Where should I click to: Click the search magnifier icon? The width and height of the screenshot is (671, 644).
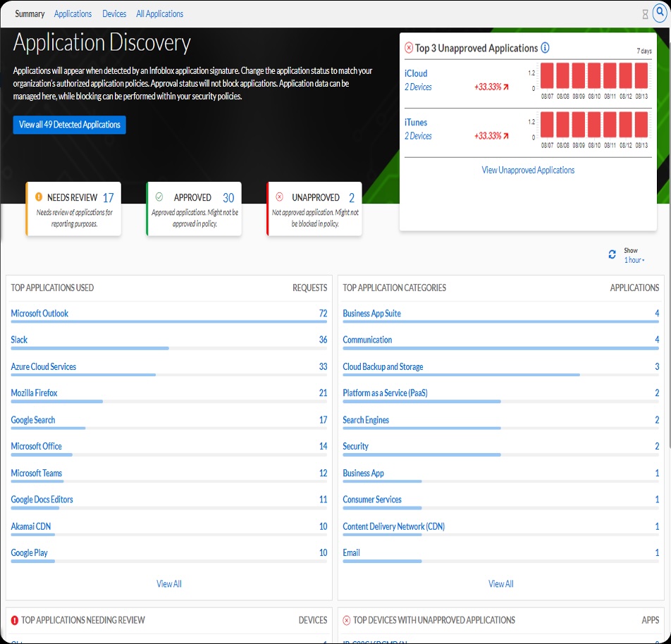point(660,13)
